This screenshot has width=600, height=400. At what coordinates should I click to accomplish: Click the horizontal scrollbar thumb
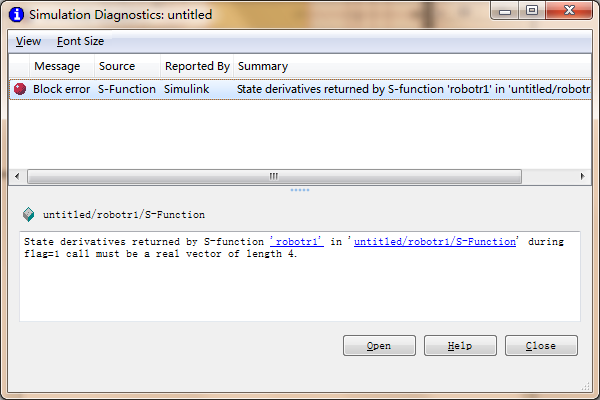click(271, 176)
